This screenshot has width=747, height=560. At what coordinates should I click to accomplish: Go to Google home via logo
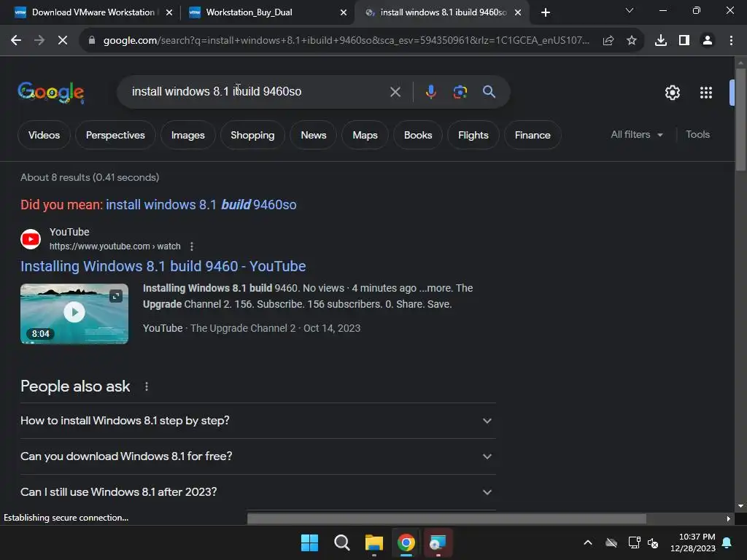(51, 93)
